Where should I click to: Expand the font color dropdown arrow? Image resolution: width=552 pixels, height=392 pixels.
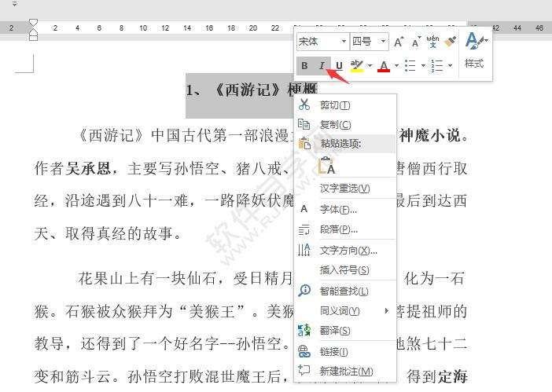[396, 65]
